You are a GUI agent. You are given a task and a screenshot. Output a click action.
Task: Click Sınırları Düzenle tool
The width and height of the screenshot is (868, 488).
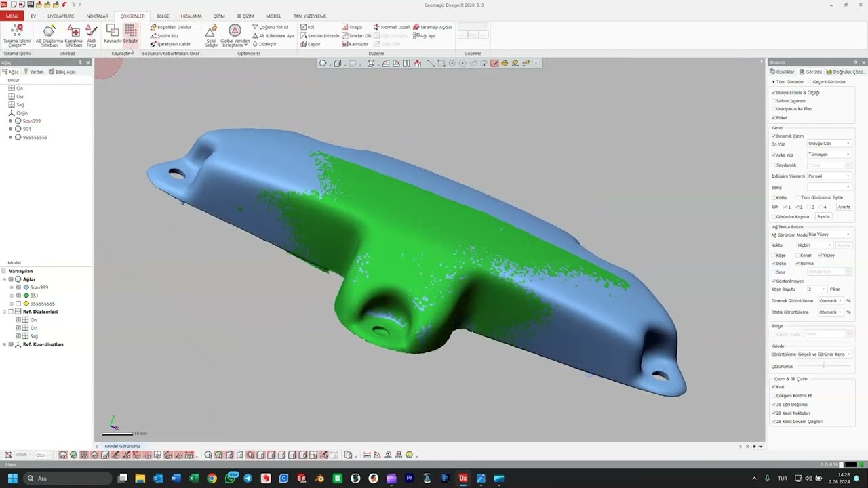(x=320, y=35)
